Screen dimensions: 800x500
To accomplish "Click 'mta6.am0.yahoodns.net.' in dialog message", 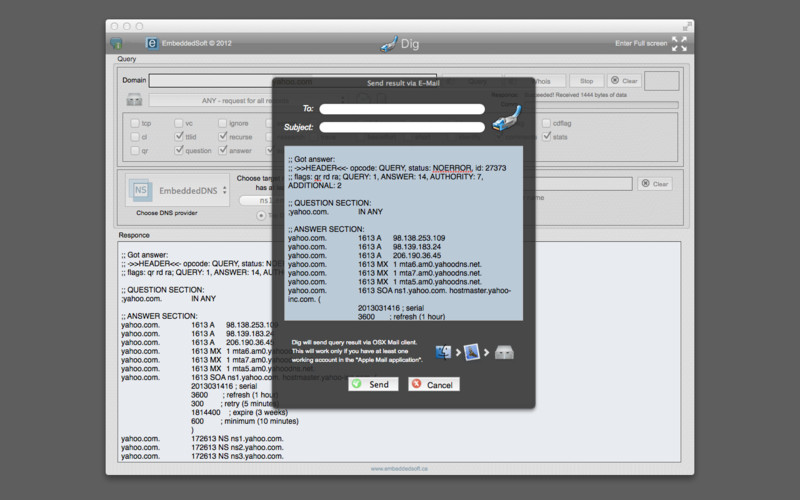I will point(440,264).
